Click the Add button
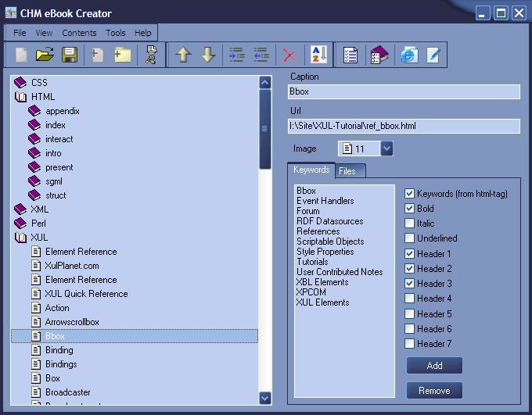Image resolution: width=532 pixels, height=415 pixels. 434,366
